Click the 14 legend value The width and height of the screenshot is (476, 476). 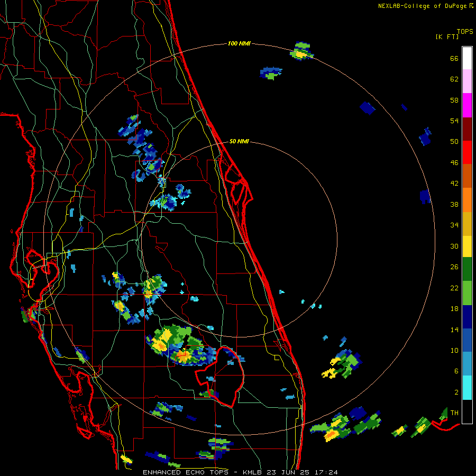click(454, 329)
